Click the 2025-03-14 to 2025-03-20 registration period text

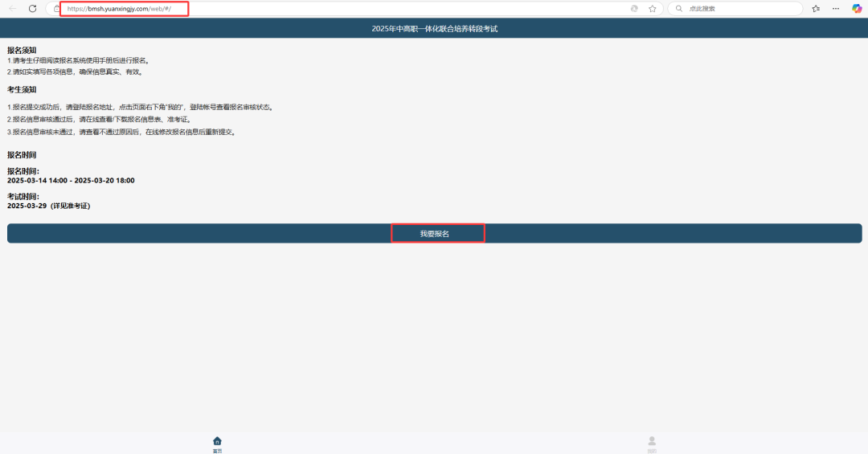click(x=71, y=180)
